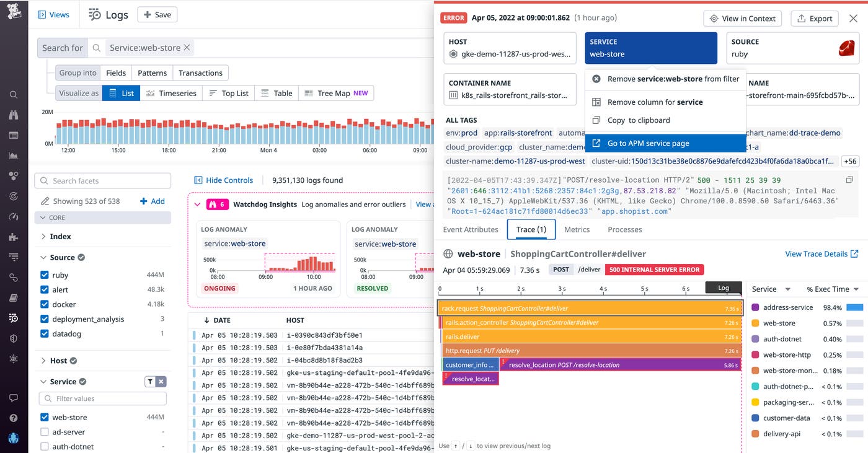868x453 pixels.
Task: Copy the log message using the copy icon
Action: pyautogui.click(x=849, y=178)
